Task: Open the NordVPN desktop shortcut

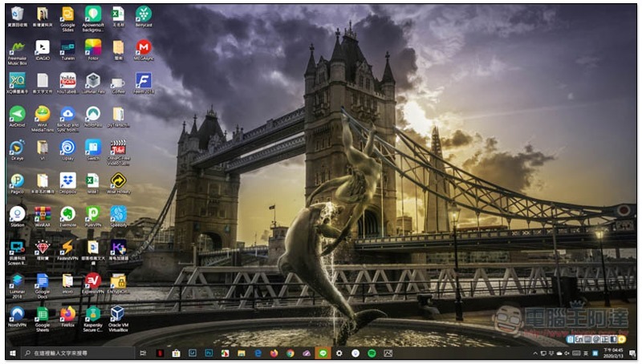Action: point(17,317)
